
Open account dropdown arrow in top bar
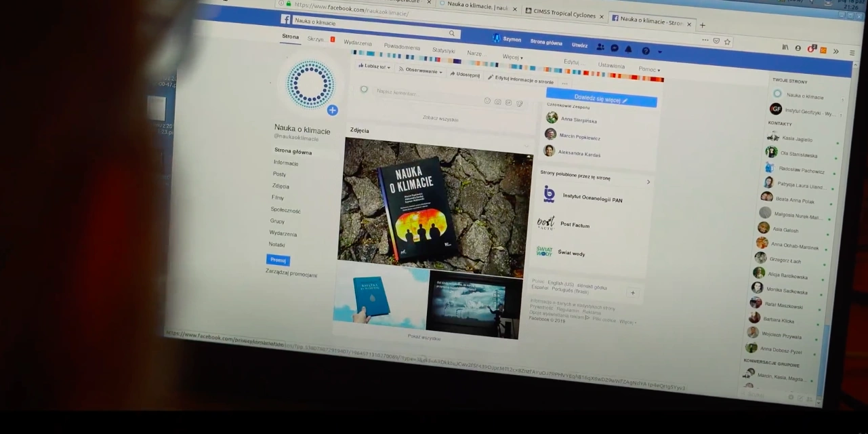[x=659, y=52]
